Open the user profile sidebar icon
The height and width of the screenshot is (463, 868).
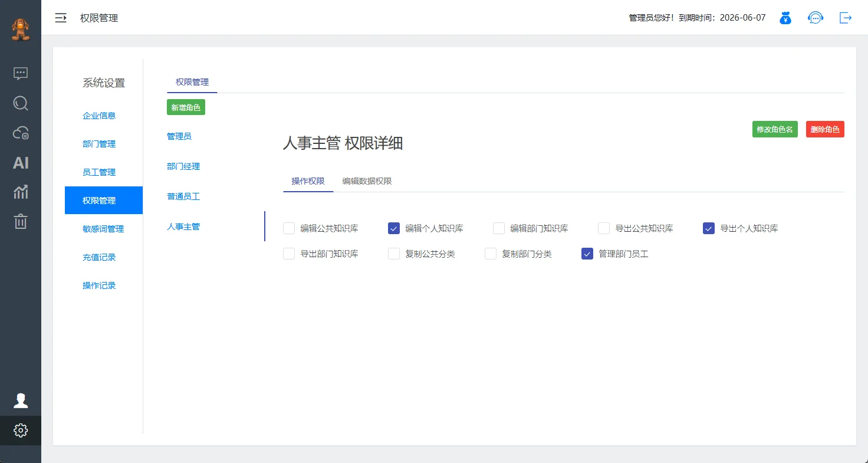pos(21,401)
